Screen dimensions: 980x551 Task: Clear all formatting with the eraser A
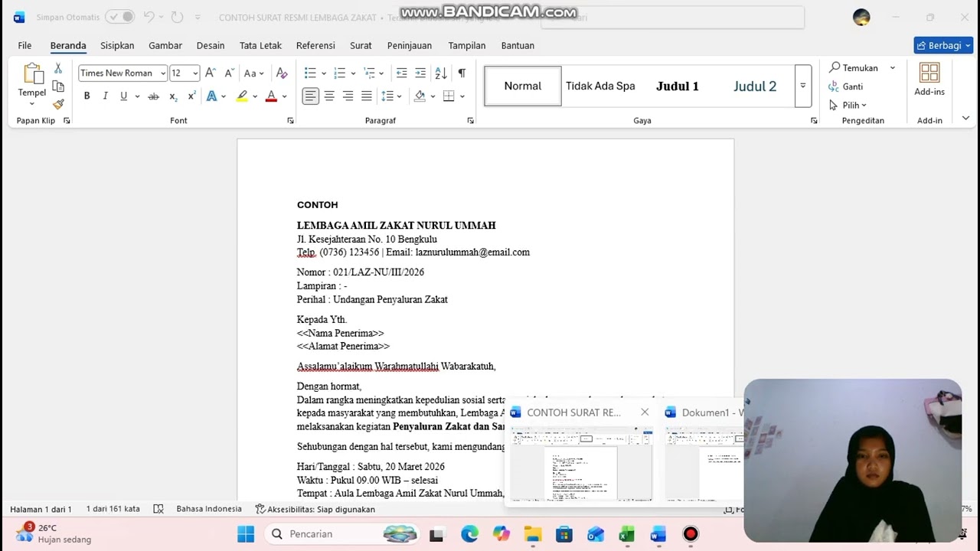click(282, 73)
